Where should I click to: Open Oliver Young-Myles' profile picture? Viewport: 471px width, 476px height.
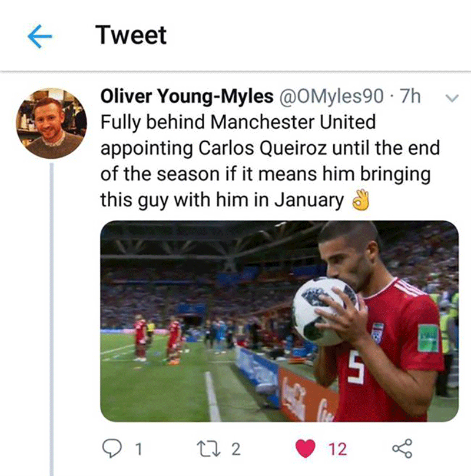[51, 122]
